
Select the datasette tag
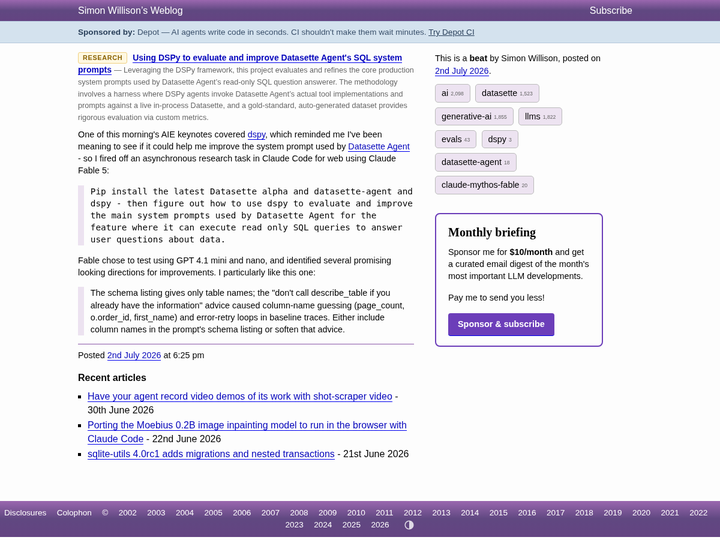507,93
